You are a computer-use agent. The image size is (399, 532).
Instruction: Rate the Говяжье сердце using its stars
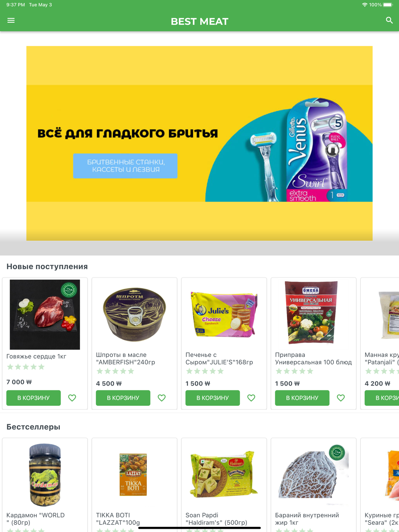coord(26,367)
